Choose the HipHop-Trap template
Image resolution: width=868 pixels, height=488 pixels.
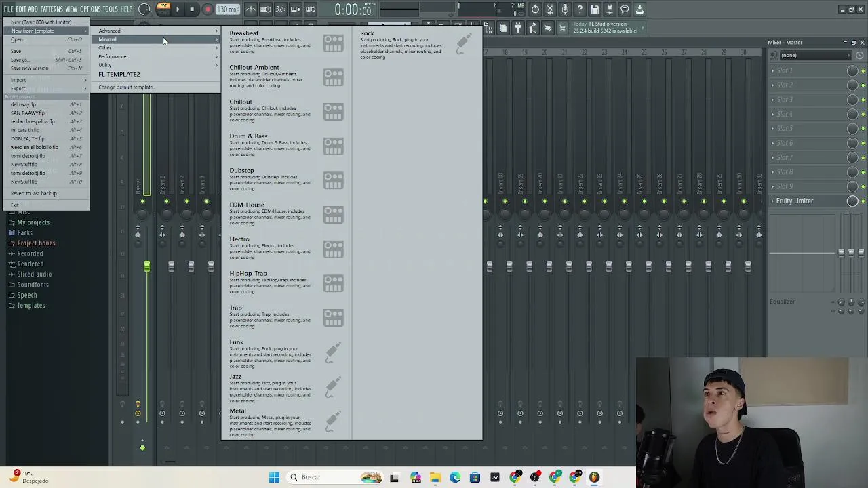pos(286,282)
